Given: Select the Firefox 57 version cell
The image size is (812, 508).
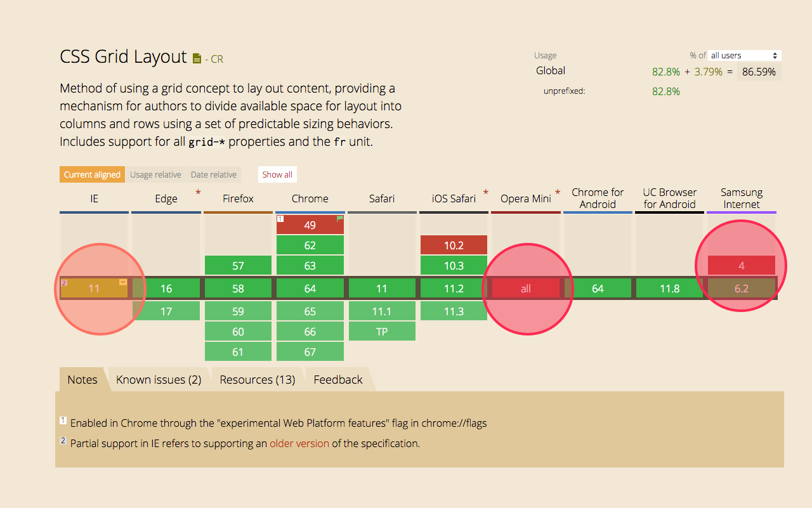Looking at the screenshot, I should click(x=238, y=266).
